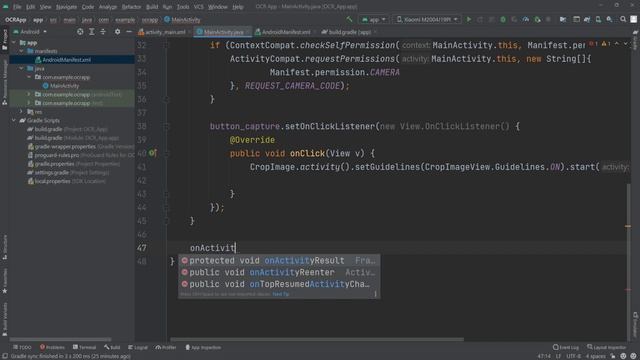Open the Problems tool window

click(x=52, y=347)
